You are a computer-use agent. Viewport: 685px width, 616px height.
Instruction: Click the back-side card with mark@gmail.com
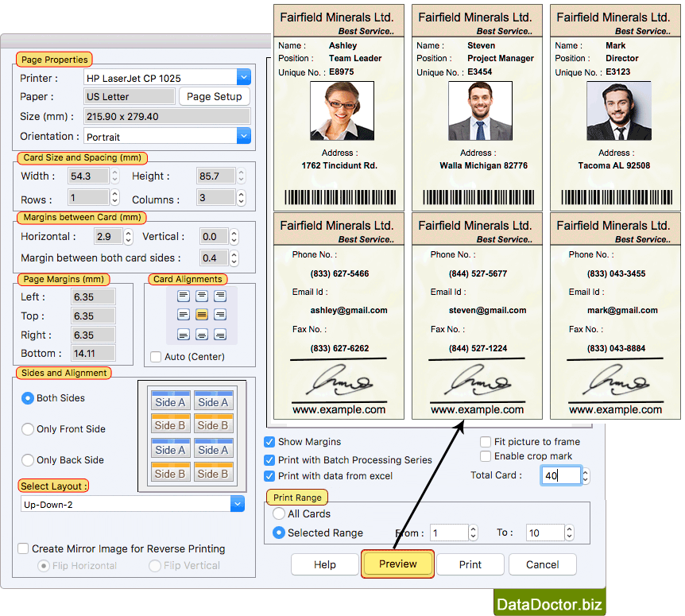click(615, 316)
